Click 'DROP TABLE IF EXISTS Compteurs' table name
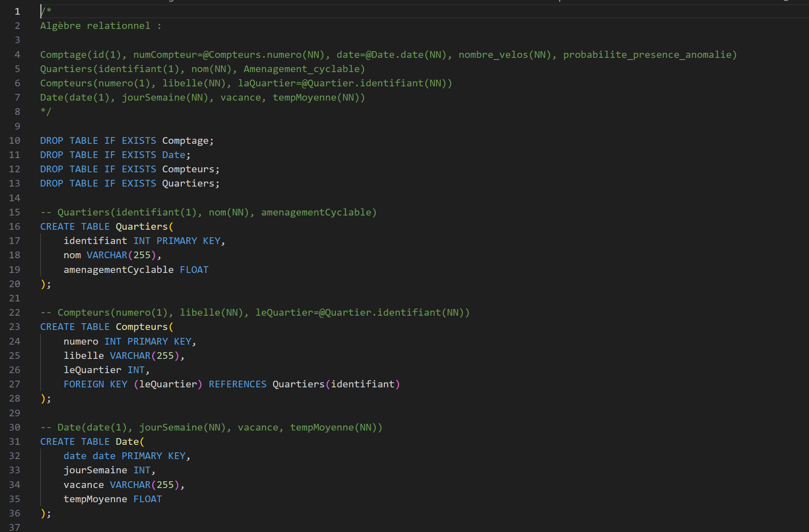This screenshot has width=809, height=532. pyautogui.click(x=188, y=169)
